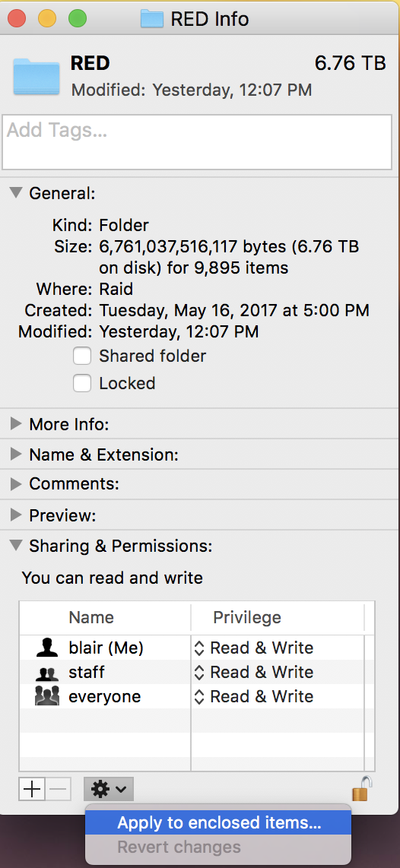Collapse the General section
400x868 pixels.
tap(17, 192)
